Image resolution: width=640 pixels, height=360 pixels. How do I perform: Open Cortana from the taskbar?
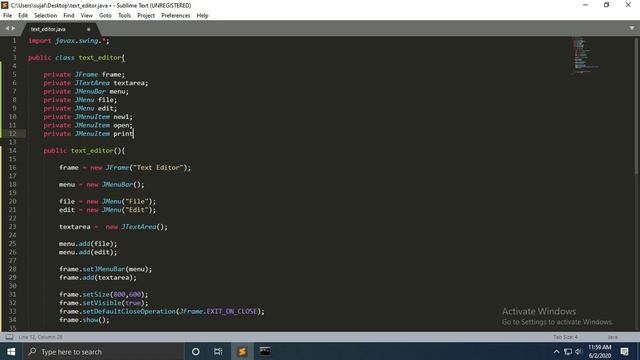pos(196,351)
